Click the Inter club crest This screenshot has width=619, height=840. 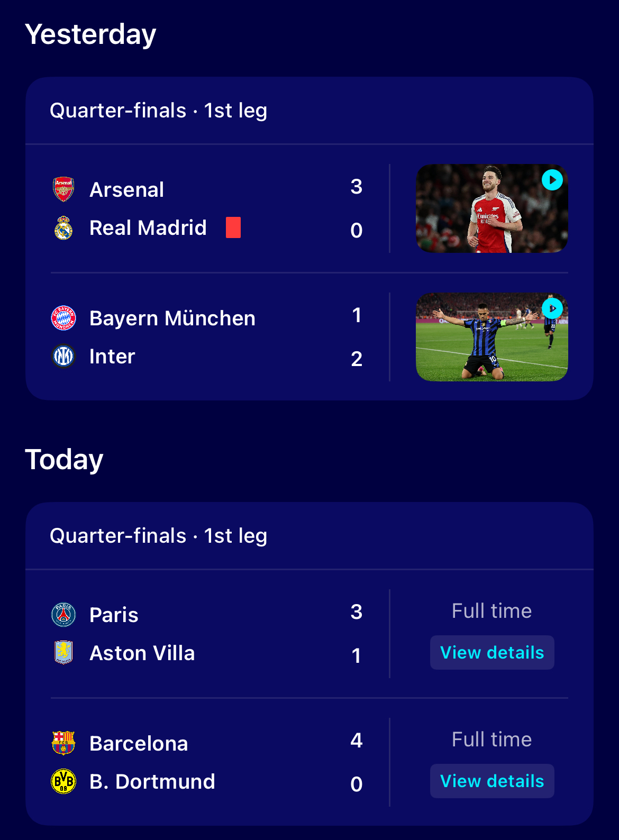[63, 356]
